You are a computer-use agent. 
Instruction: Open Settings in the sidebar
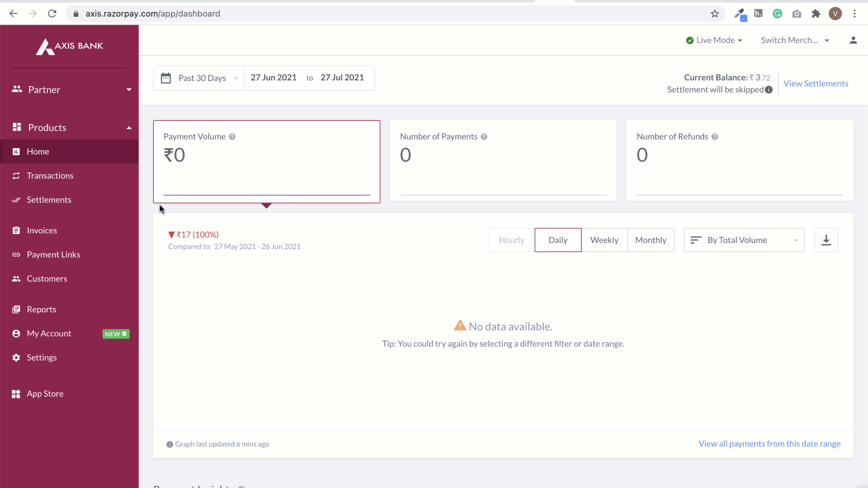[x=69, y=357]
